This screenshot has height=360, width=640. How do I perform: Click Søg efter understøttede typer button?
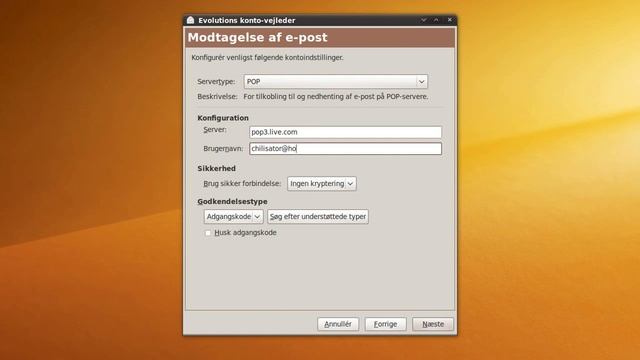point(318,217)
